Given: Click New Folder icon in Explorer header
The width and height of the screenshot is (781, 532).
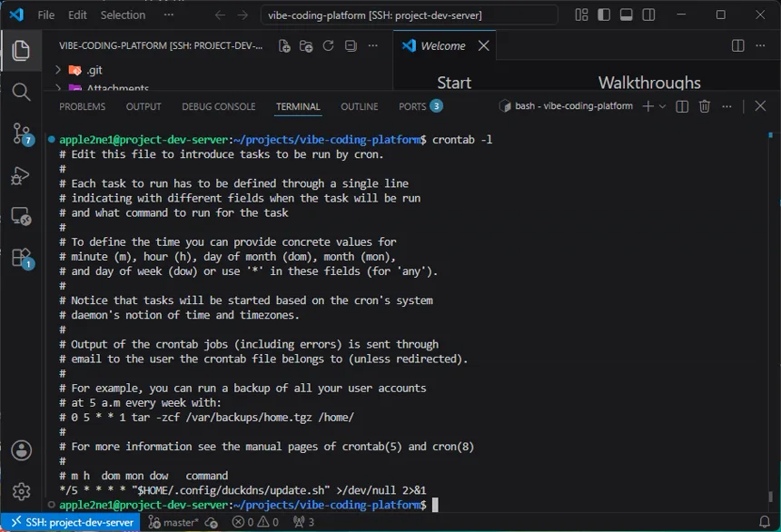Looking at the screenshot, I should pos(306,45).
